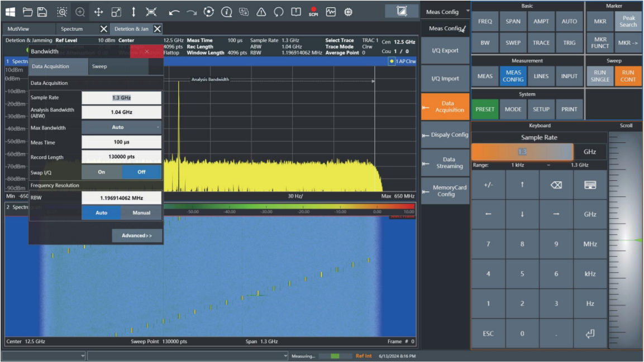
Task: Open Dispaly Config side panel
Action: click(445, 134)
